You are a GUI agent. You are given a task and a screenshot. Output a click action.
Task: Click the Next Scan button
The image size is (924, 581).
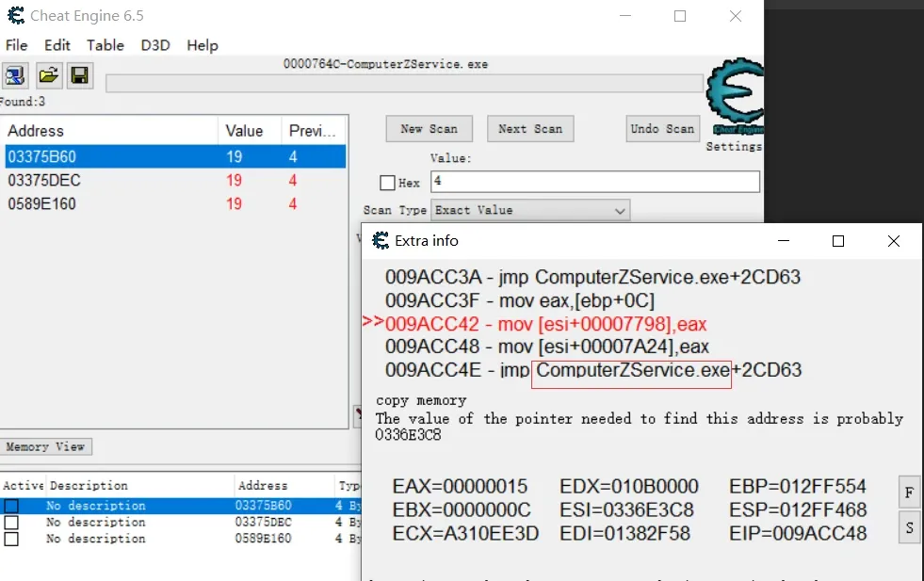(530, 128)
